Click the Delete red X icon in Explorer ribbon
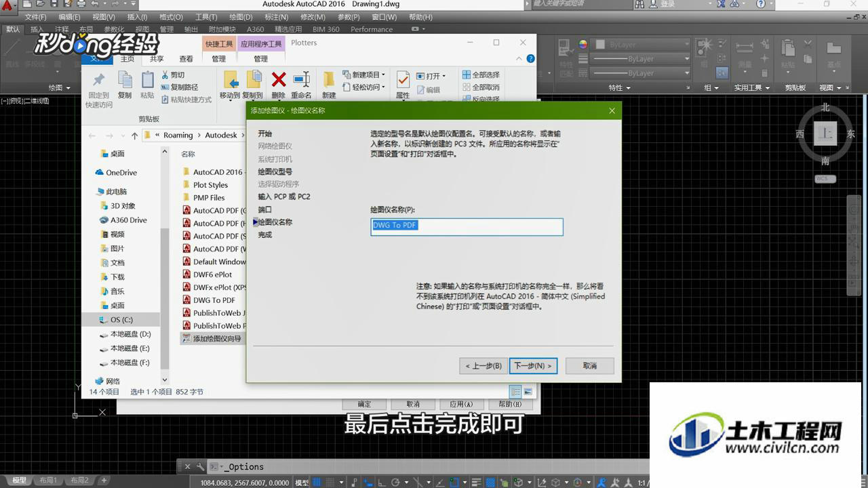Screen dimensions: 868x488 [278, 80]
